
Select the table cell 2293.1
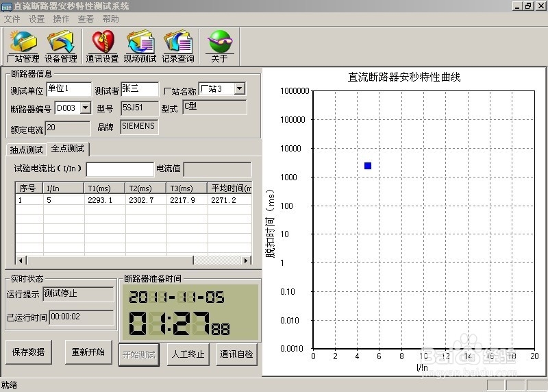click(105, 200)
